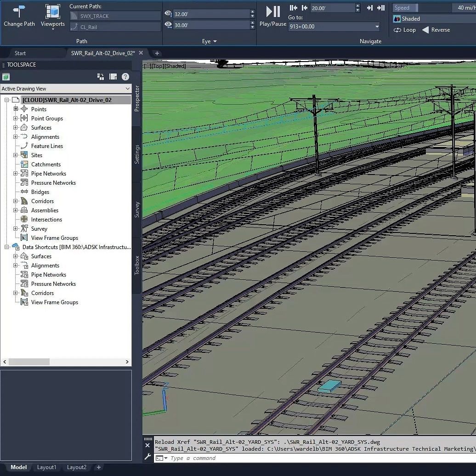Select Corridors in the Prospector tree
This screenshot has width=476, height=476.
tap(43, 201)
